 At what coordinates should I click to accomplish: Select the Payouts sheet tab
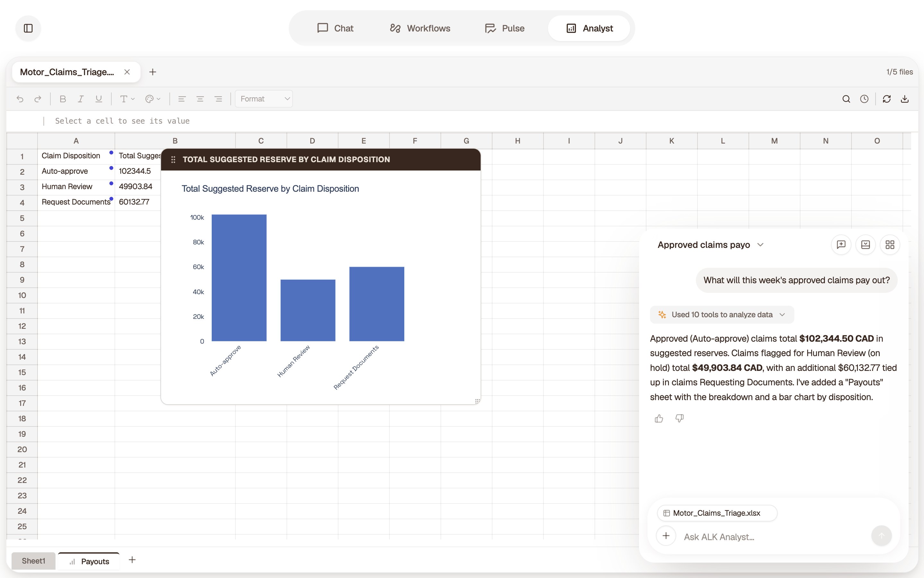(89, 561)
